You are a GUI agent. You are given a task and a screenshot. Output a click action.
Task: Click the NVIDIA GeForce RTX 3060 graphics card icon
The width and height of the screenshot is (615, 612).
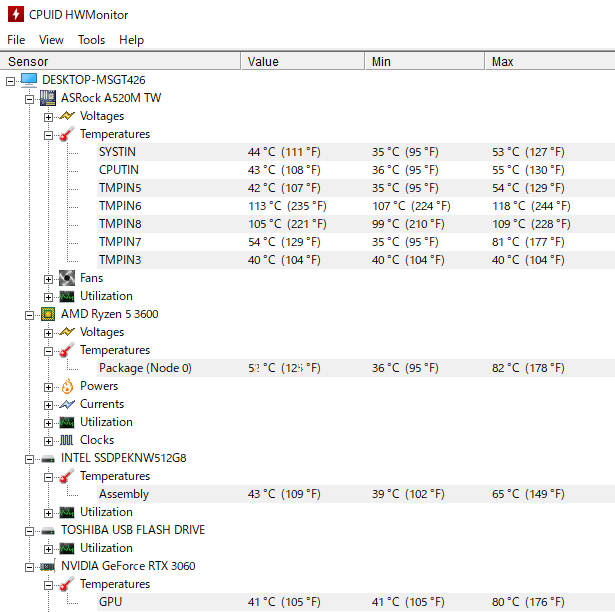pos(48,566)
